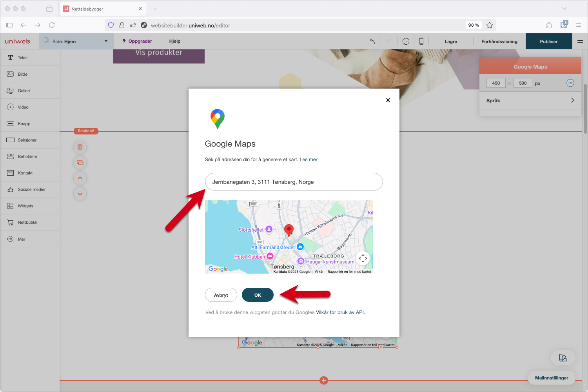Click the red map pin marker
The image size is (588, 392).
[289, 230]
